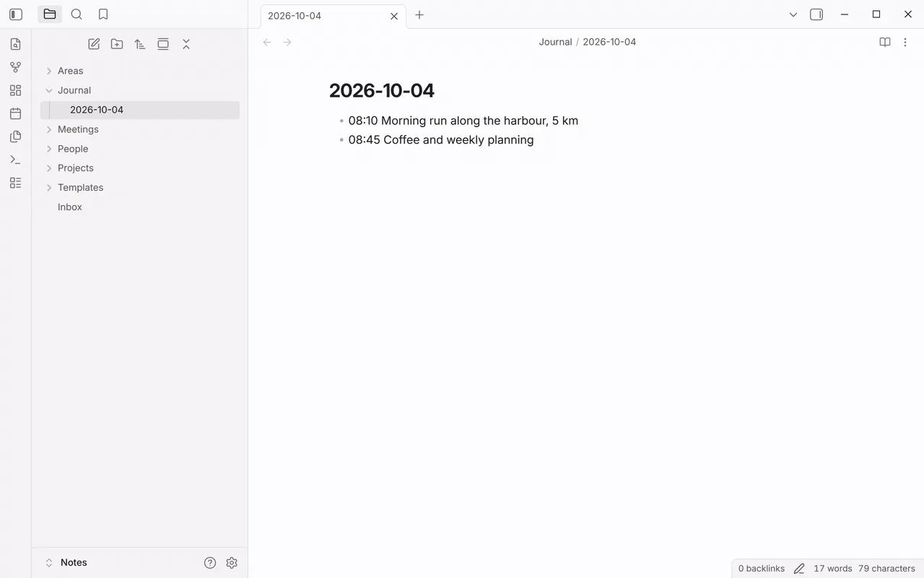Expand the Meetings folder
This screenshot has width=924, height=578.
click(x=140, y=129)
